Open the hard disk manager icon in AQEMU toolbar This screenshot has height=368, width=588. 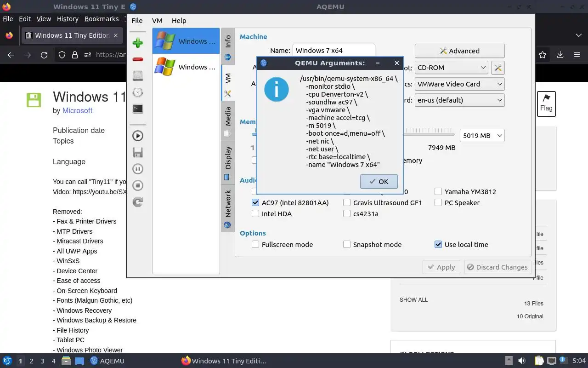137,76
